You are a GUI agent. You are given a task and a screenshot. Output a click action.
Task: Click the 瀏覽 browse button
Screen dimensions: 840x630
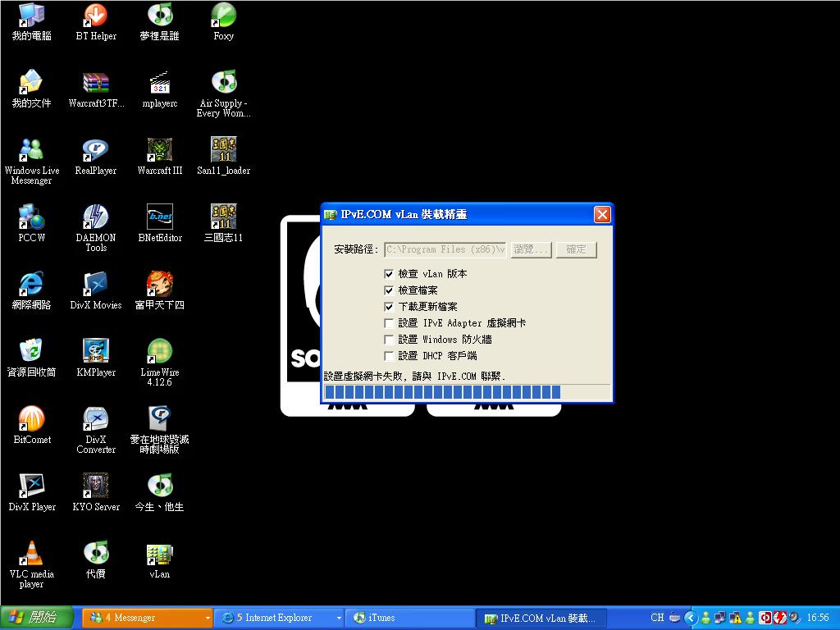pos(531,249)
